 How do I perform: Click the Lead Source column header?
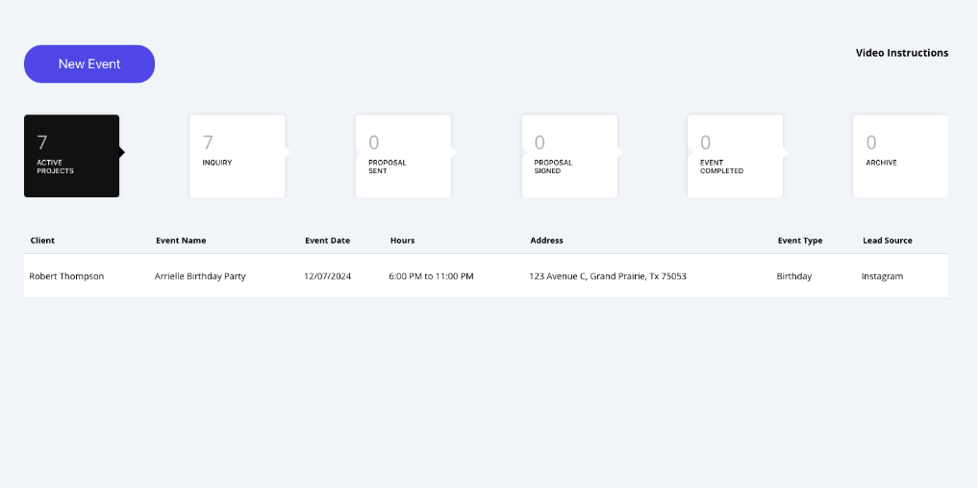pos(887,241)
